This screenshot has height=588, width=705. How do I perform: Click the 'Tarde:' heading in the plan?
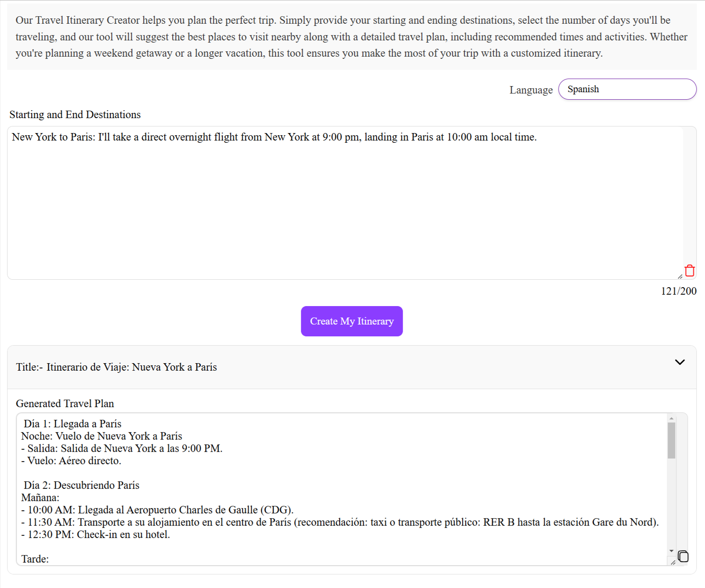[35, 559]
